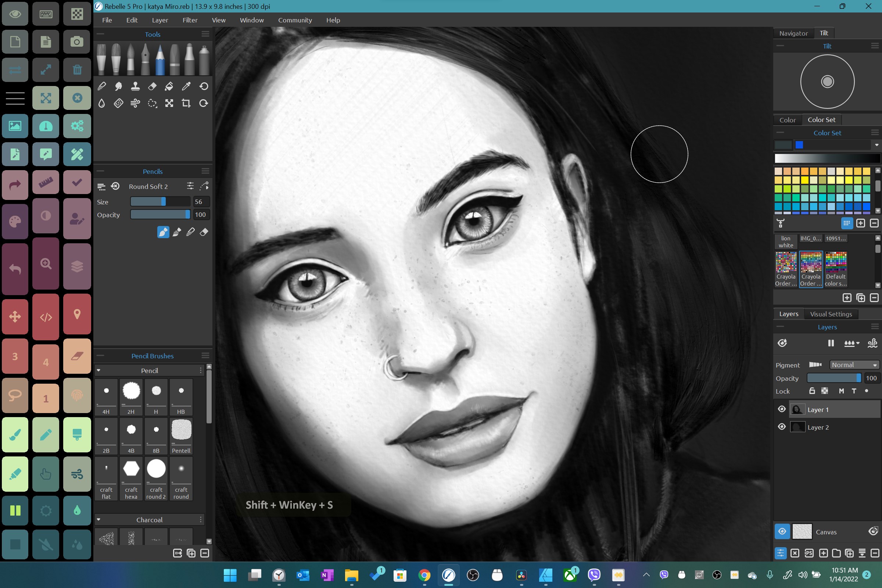The image size is (882, 588).
Task: Collapse the Pencil brush group
Action: [98, 370]
